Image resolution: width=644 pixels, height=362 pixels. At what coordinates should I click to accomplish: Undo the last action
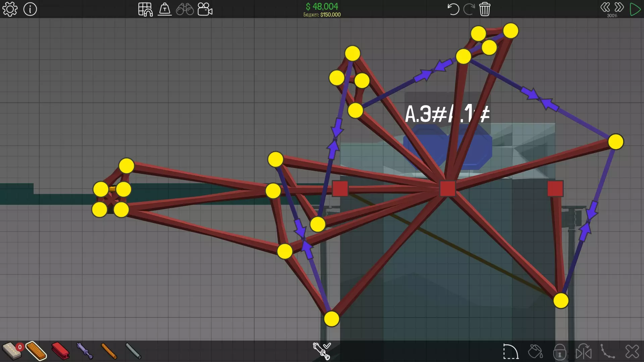pyautogui.click(x=453, y=9)
